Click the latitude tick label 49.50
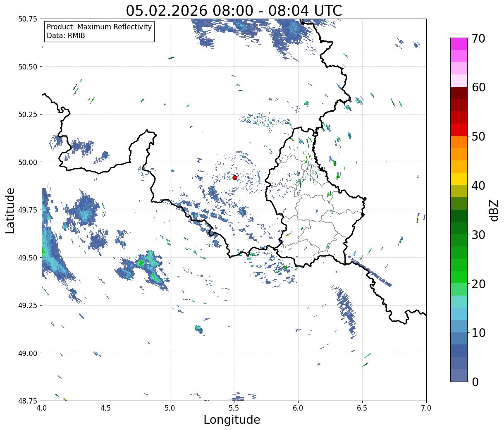 click(x=27, y=258)
